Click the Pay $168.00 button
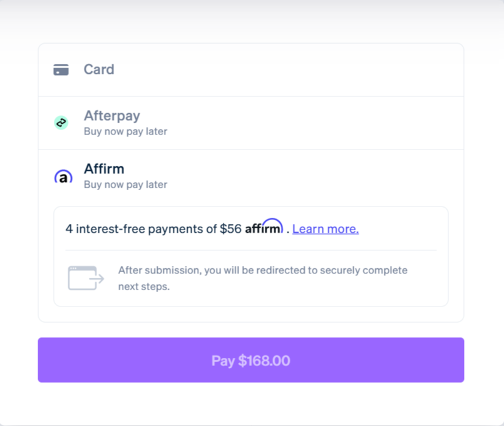 pyautogui.click(x=250, y=360)
